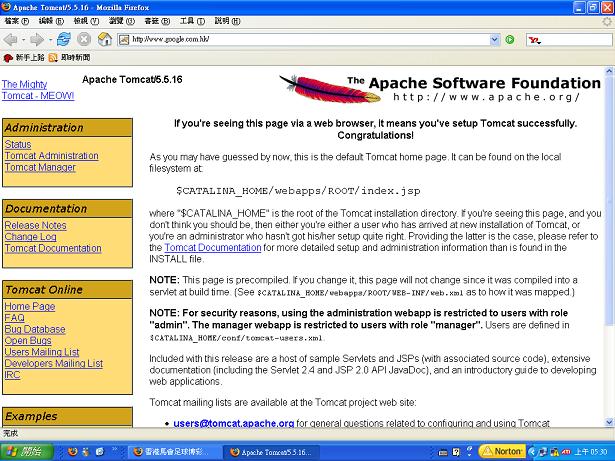
Task: Go forward with the Forward arrow button
Action: coord(37,39)
